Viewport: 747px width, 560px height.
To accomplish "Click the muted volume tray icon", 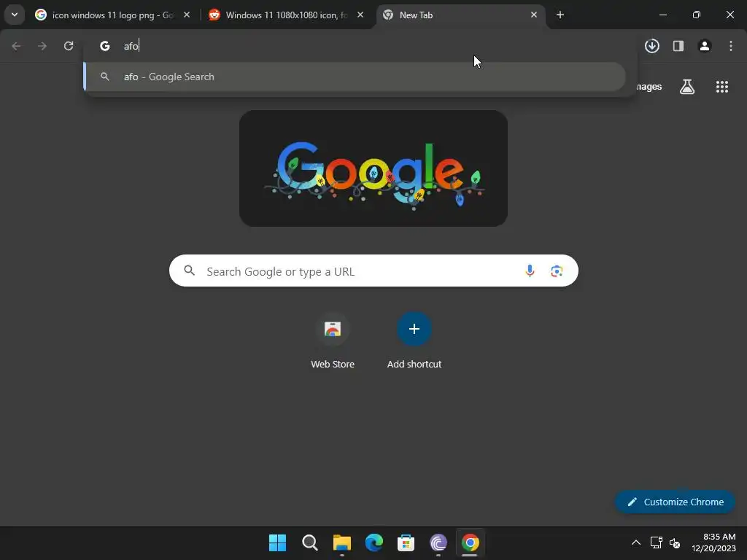I will click(675, 542).
